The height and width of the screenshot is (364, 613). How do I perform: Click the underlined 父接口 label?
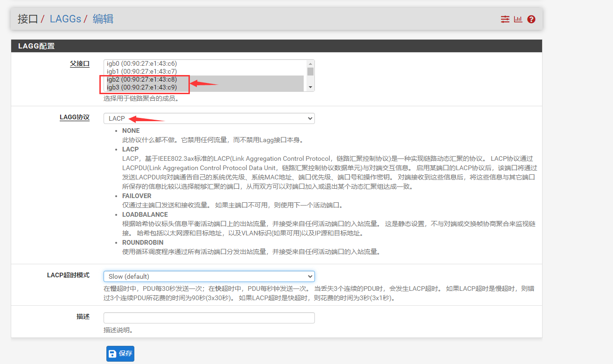tap(79, 63)
